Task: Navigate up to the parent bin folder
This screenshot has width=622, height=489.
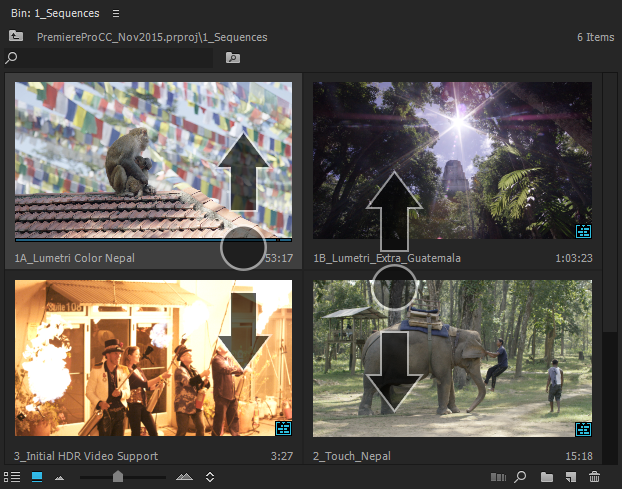Action: coord(15,36)
